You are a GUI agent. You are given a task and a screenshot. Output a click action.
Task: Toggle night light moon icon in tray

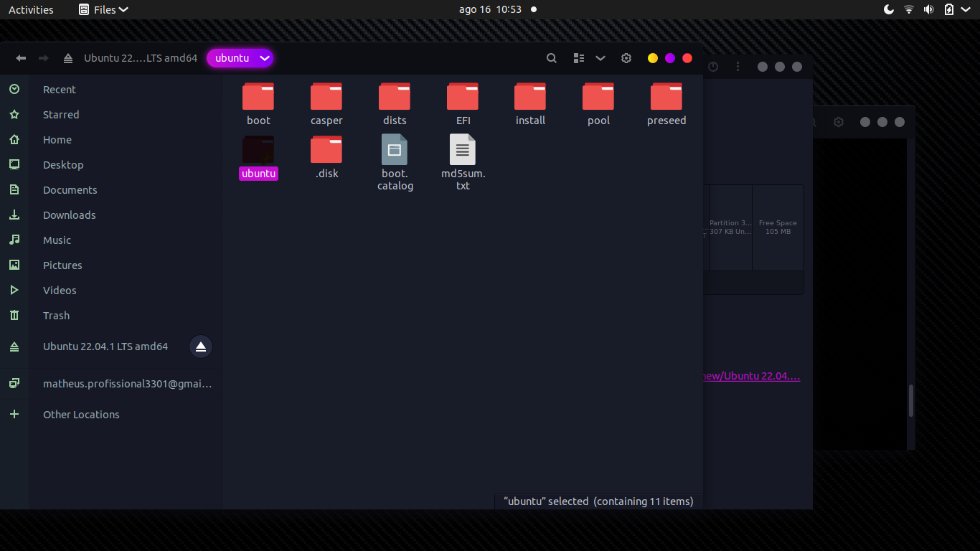[889, 9]
